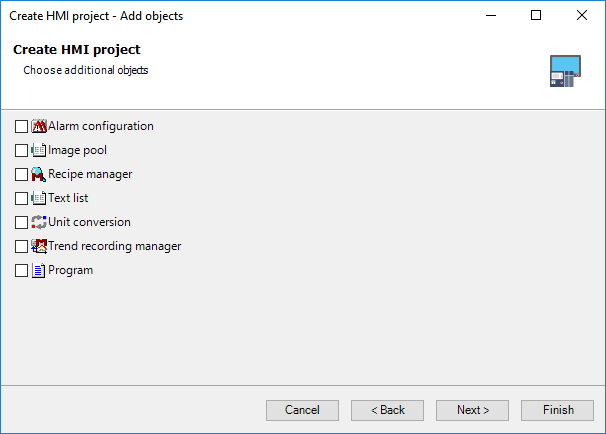Screen dimensions: 606x434
Task: Click the Unit conversion arrows icon
Action: click(x=39, y=222)
